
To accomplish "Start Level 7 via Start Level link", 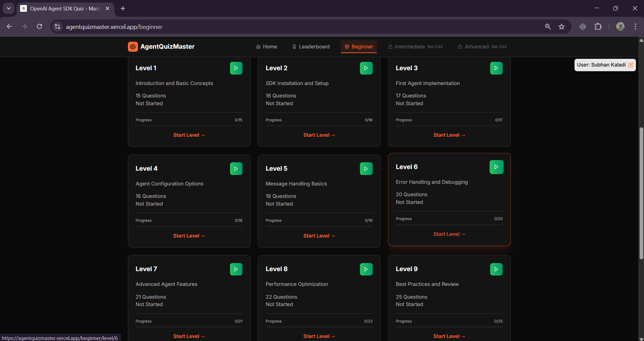I will tap(189, 336).
